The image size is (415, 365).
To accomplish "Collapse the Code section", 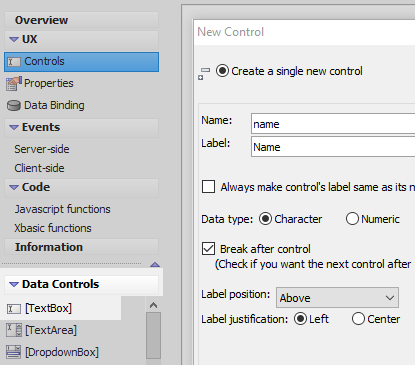I will point(14,187).
